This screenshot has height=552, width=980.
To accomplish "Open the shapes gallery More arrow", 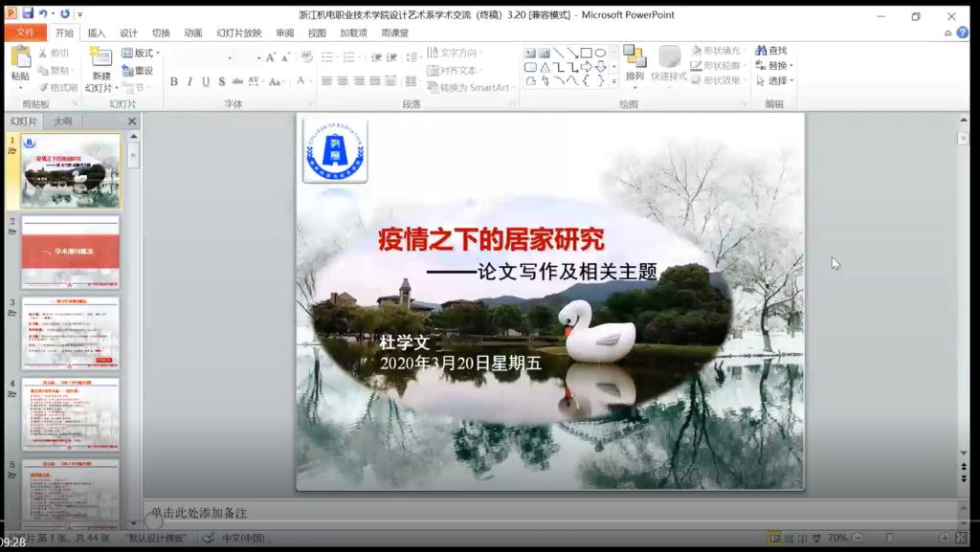I will tap(614, 81).
